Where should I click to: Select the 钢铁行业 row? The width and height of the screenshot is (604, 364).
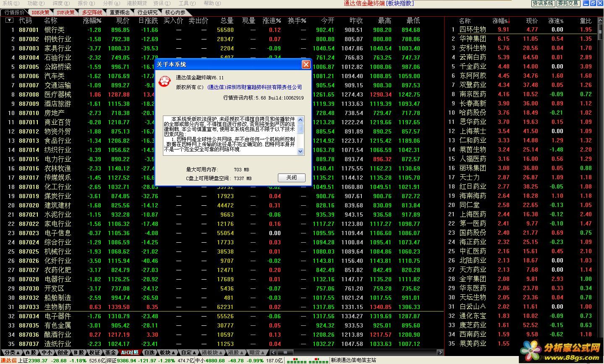222,39
